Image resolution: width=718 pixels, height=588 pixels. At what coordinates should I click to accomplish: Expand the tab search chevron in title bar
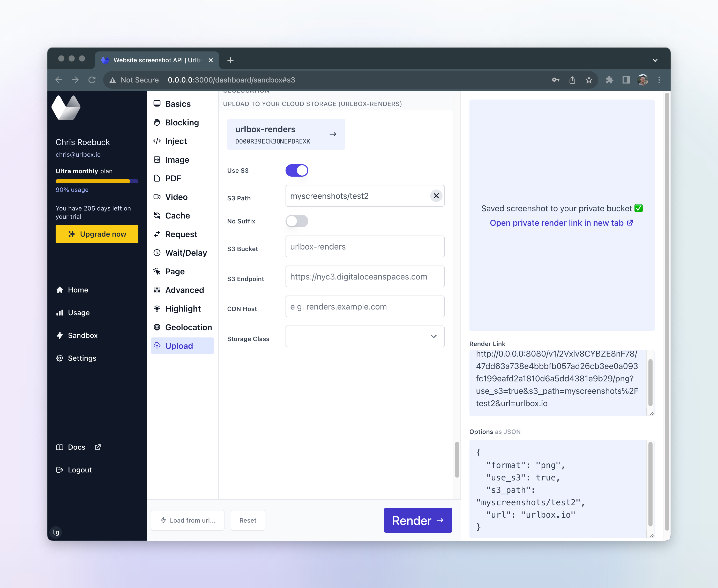pos(655,60)
